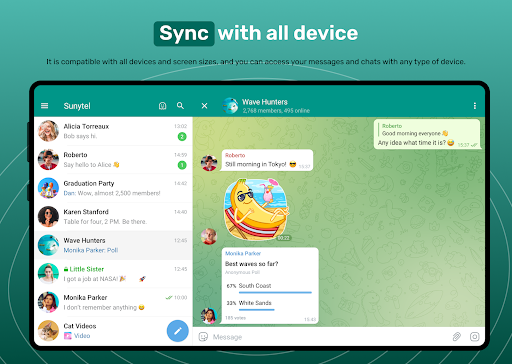The image size is (512, 364).
Task: Vote White Sands in the poll
Action: click(269, 305)
